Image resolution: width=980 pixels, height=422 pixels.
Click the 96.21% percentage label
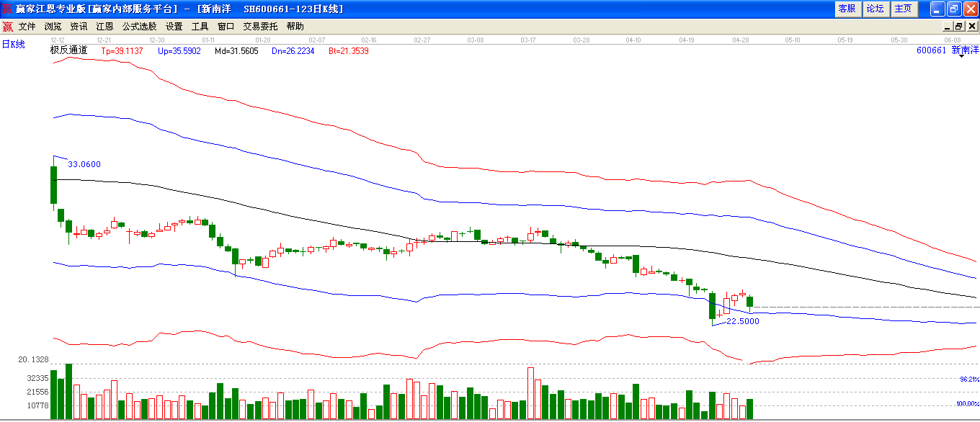969,379
